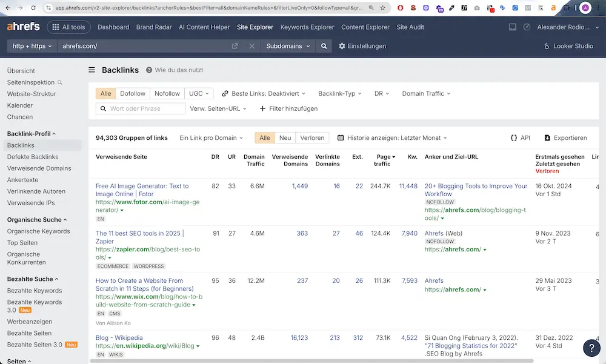This screenshot has height=364, width=606.
Task: Click the Opera extension icon in the toolbar
Action: [x=401, y=8]
